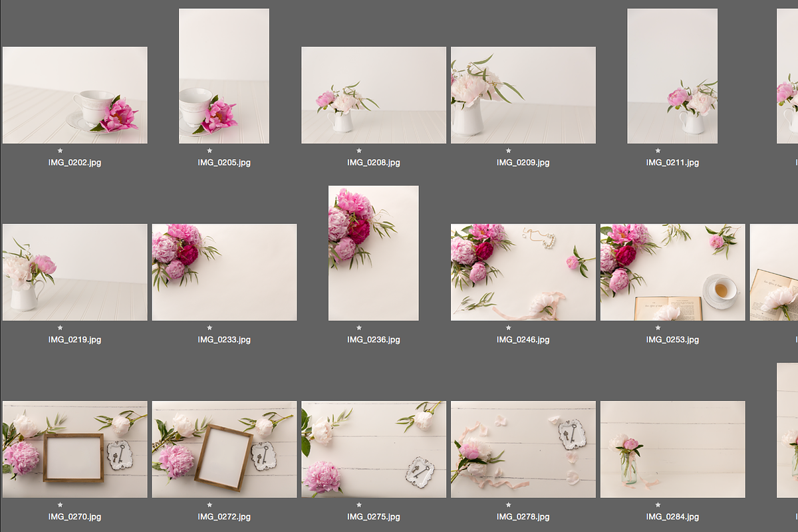798x532 pixels.
Task: Click the IMG_0246.jpg file name
Action: [x=523, y=340]
